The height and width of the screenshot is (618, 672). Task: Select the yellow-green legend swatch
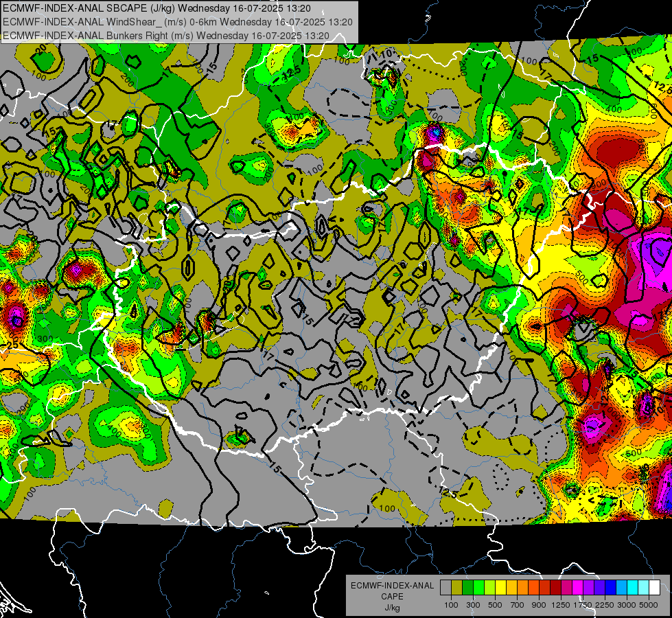tap(489, 588)
